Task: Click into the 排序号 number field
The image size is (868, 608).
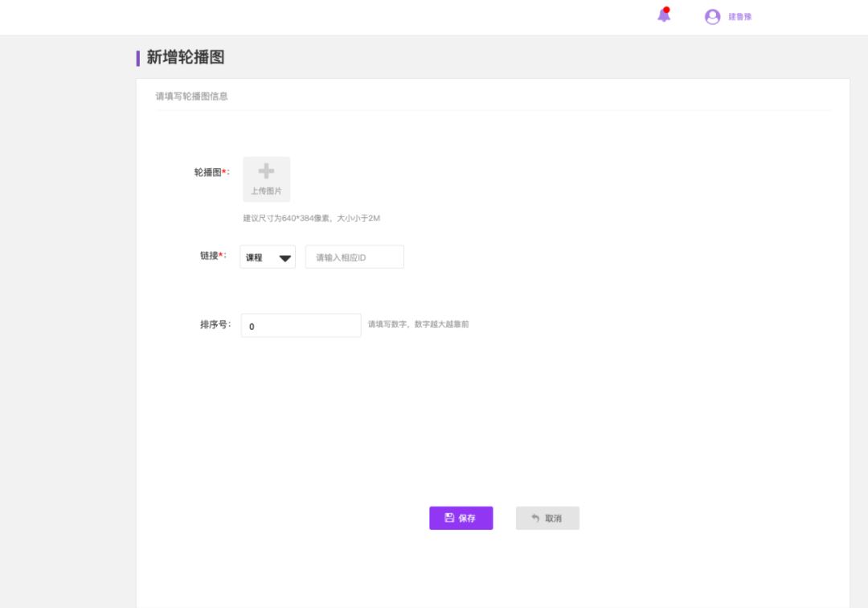Action: pos(301,326)
